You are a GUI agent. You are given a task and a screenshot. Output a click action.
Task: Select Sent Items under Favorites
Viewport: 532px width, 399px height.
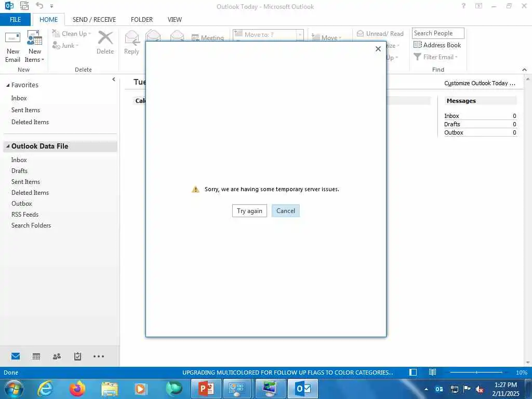point(26,110)
